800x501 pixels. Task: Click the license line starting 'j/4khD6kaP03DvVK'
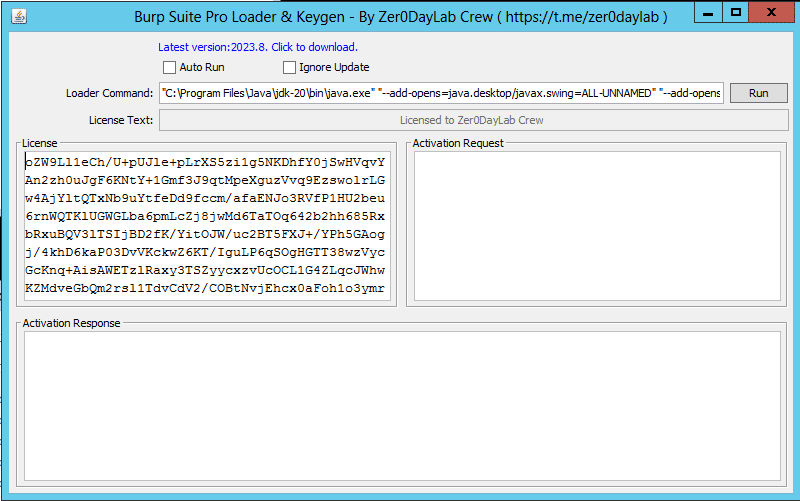coord(205,253)
